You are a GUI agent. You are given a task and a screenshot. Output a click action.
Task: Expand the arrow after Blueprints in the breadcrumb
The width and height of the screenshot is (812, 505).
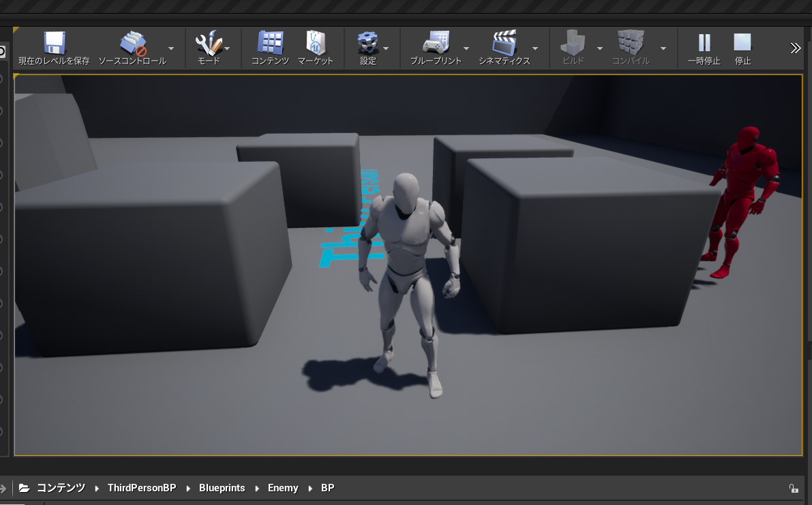[x=257, y=489]
